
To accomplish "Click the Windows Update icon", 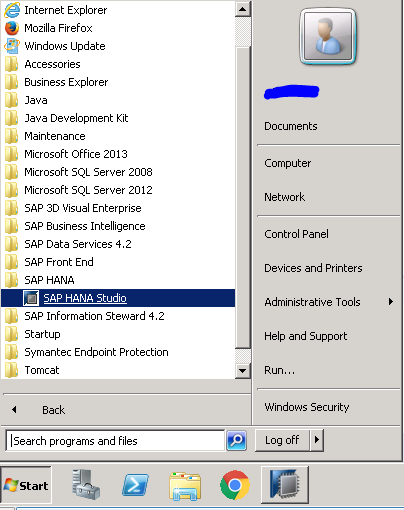I will point(12,46).
